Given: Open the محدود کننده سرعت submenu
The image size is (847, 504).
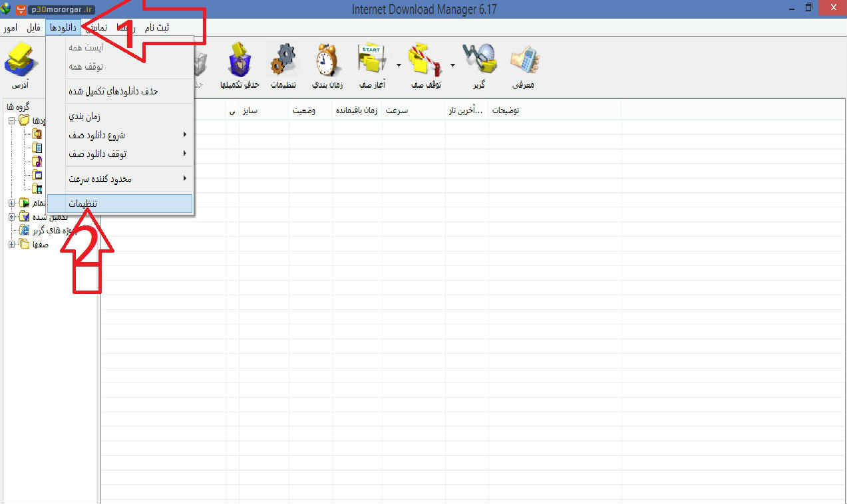Looking at the screenshot, I should pos(120,179).
